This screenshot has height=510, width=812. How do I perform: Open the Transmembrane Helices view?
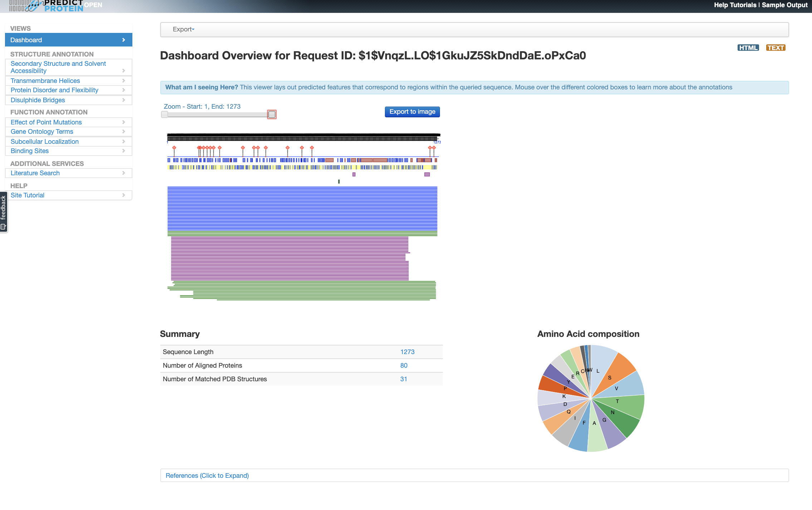pos(45,81)
